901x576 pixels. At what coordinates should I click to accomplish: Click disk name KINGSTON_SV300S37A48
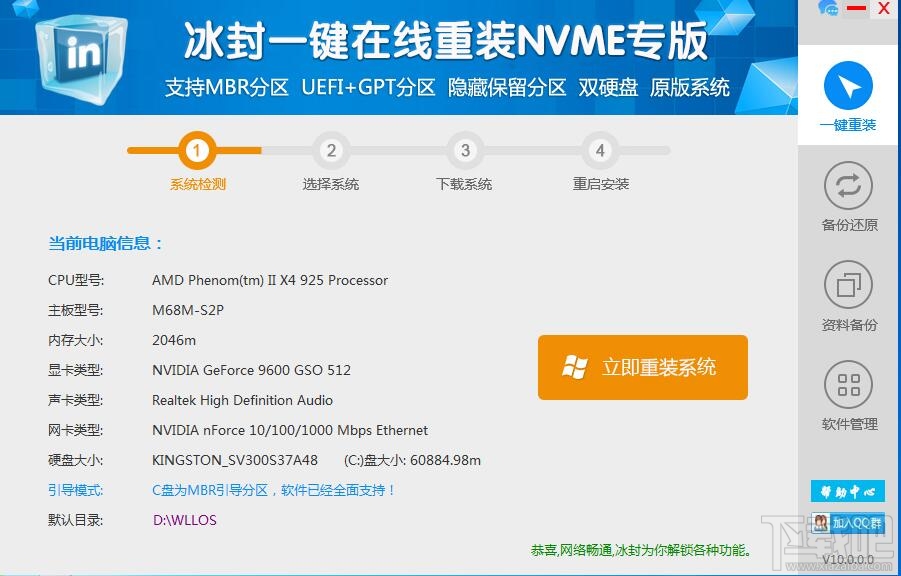(x=235, y=460)
